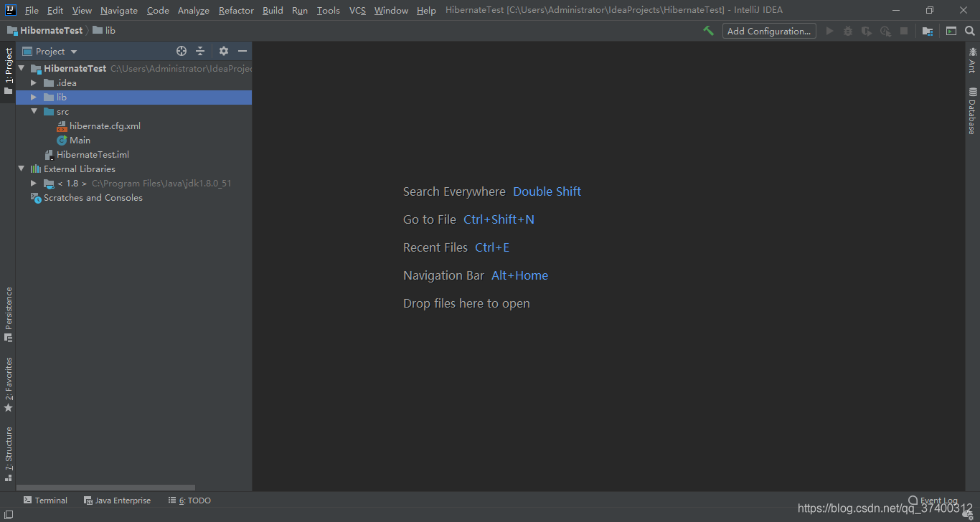Expand the < 1.8 > JDK node arrow

(34, 184)
